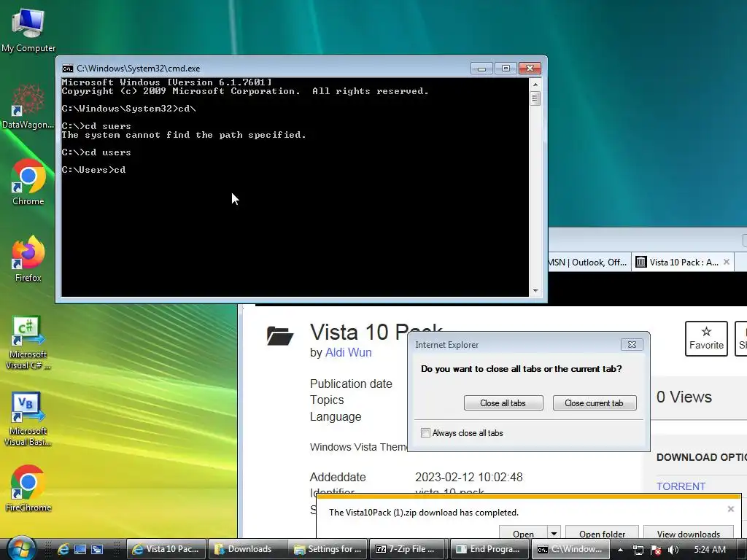Open the dropdown arrow next to Open
The image size is (747, 560).
[554, 534]
